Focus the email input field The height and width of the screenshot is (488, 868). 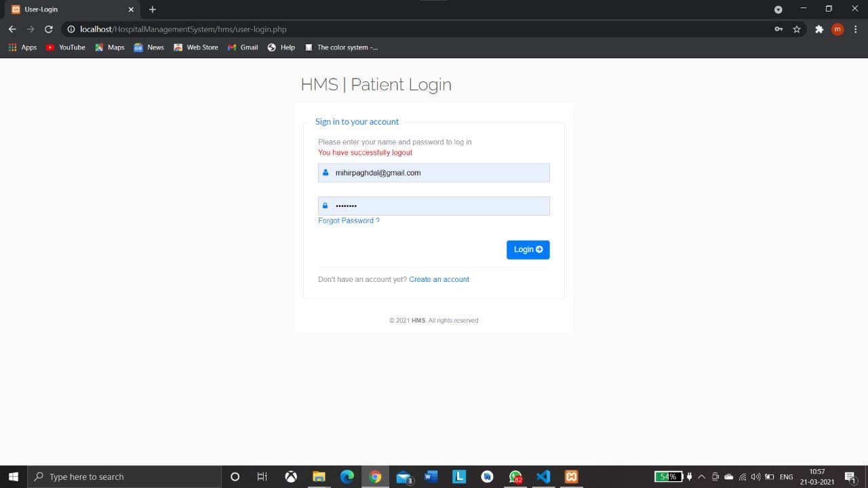(434, 173)
